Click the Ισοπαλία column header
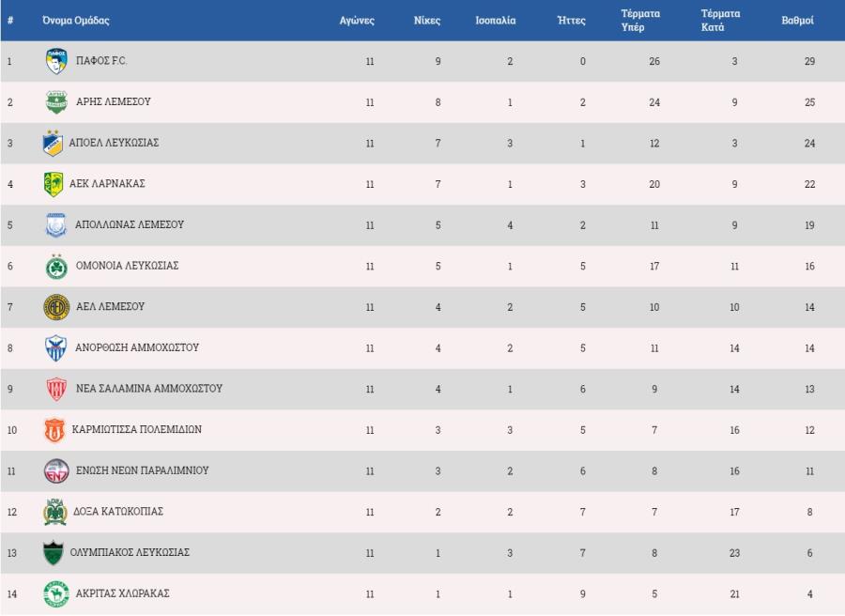 [x=495, y=21]
